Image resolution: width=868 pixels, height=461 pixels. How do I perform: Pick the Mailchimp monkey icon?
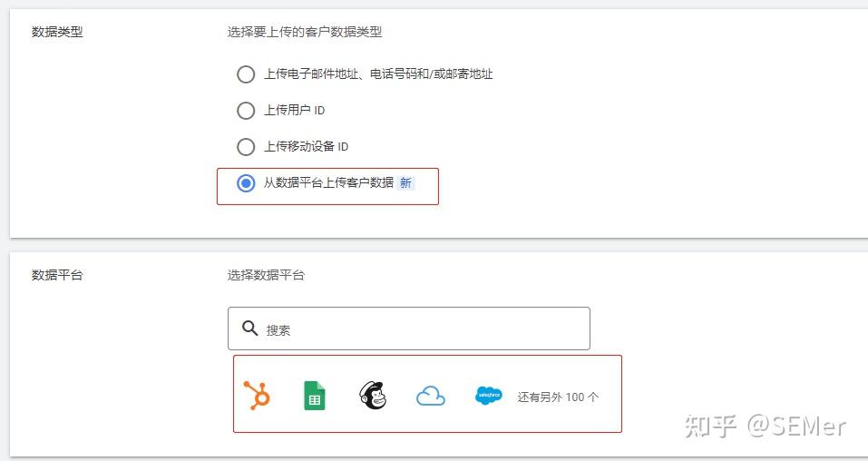pyautogui.click(x=372, y=396)
